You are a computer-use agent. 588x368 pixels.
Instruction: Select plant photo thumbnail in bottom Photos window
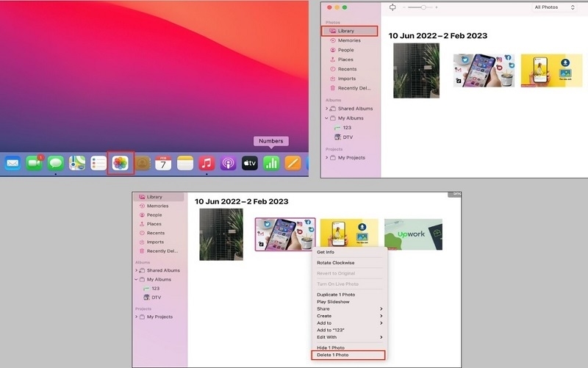(221, 234)
